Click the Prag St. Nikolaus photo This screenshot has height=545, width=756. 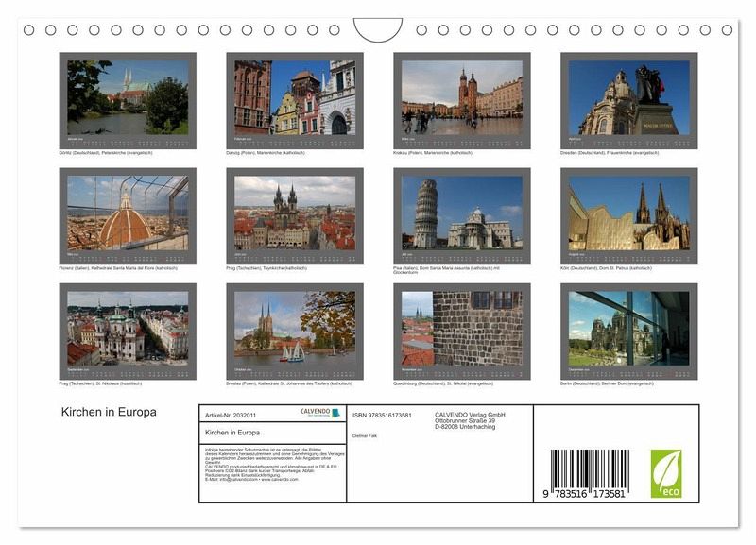pyautogui.click(x=128, y=331)
